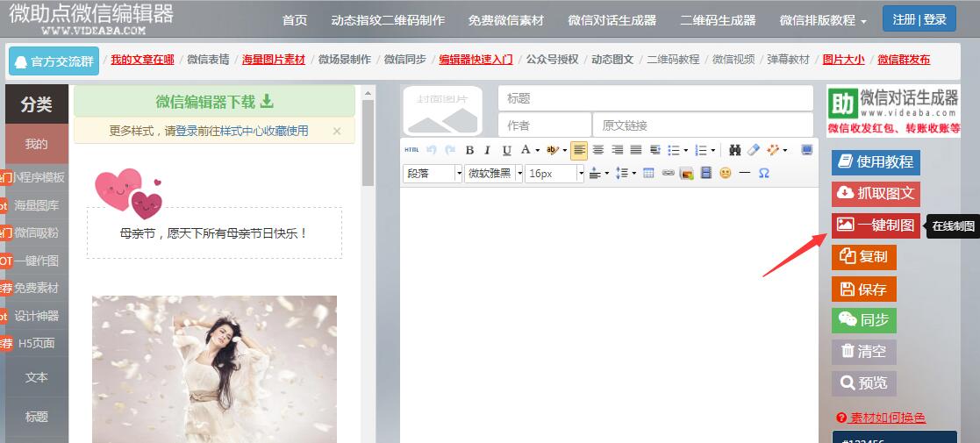
Task: Open the emoticon smiley picker
Action: pyautogui.click(x=725, y=173)
